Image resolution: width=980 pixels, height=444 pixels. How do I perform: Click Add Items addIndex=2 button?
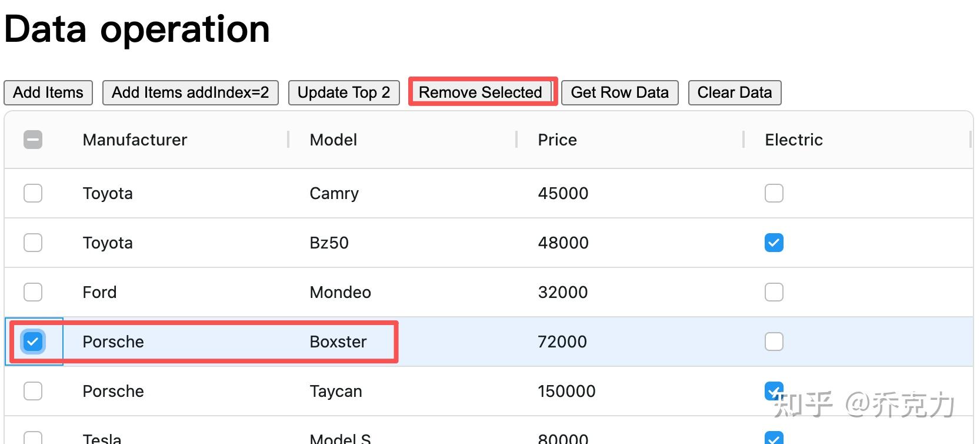(x=191, y=92)
